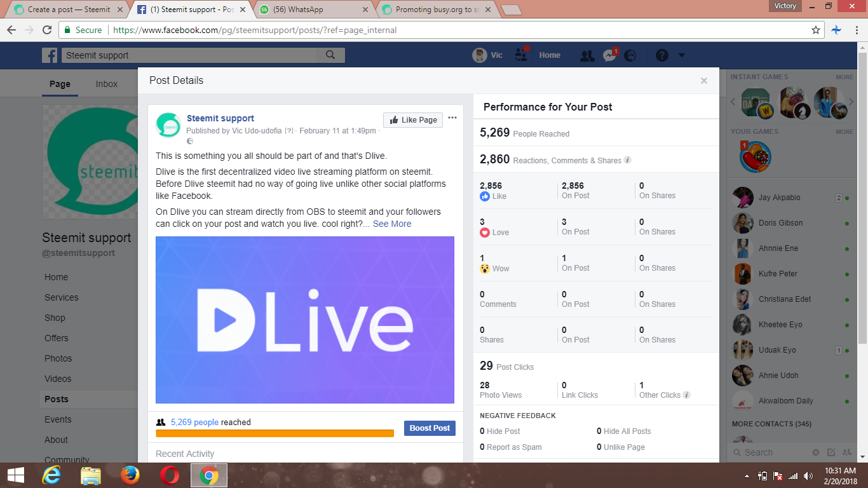Open the Chrome menu with three dots
This screenshot has height=488, width=868.
[857, 30]
